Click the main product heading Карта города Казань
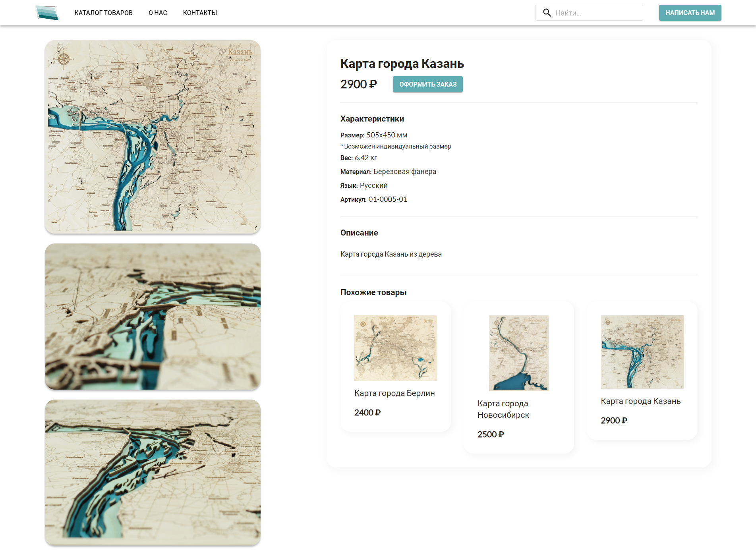Screen dimensions: 756x560 [402, 64]
